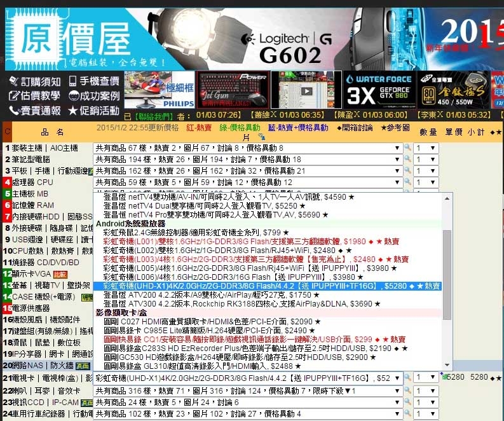Open 手機查價 mobile price check

click(x=94, y=81)
